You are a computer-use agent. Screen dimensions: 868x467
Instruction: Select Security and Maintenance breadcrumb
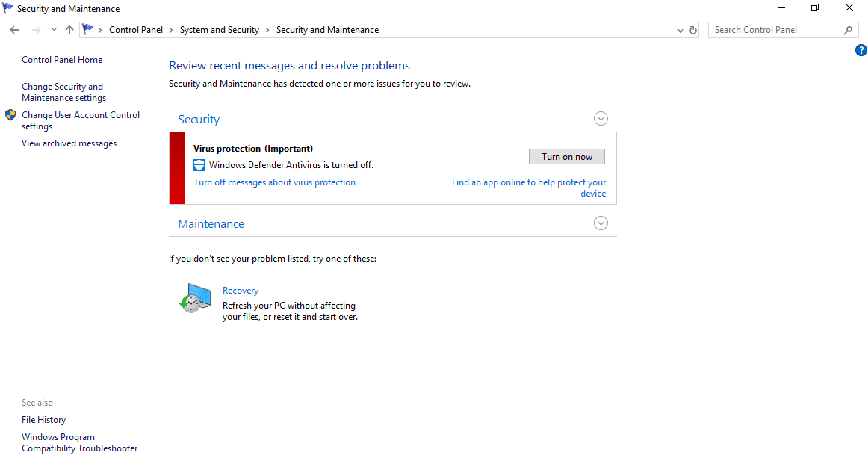327,30
